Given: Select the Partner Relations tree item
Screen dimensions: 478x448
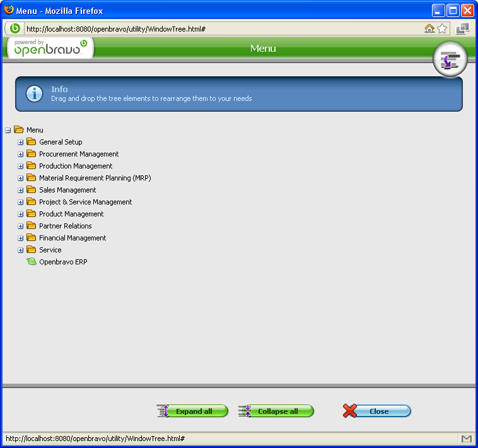Looking at the screenshot, I should tap(65, 226).
